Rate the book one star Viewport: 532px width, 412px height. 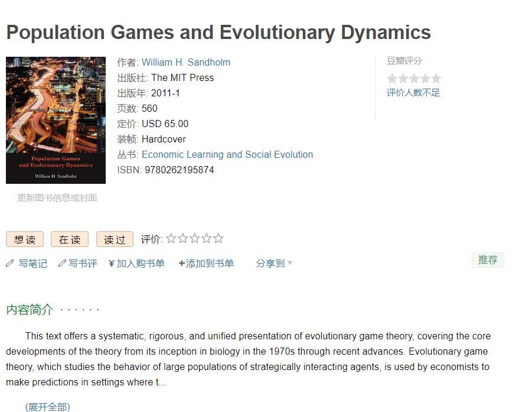click(x=171, y=239)
